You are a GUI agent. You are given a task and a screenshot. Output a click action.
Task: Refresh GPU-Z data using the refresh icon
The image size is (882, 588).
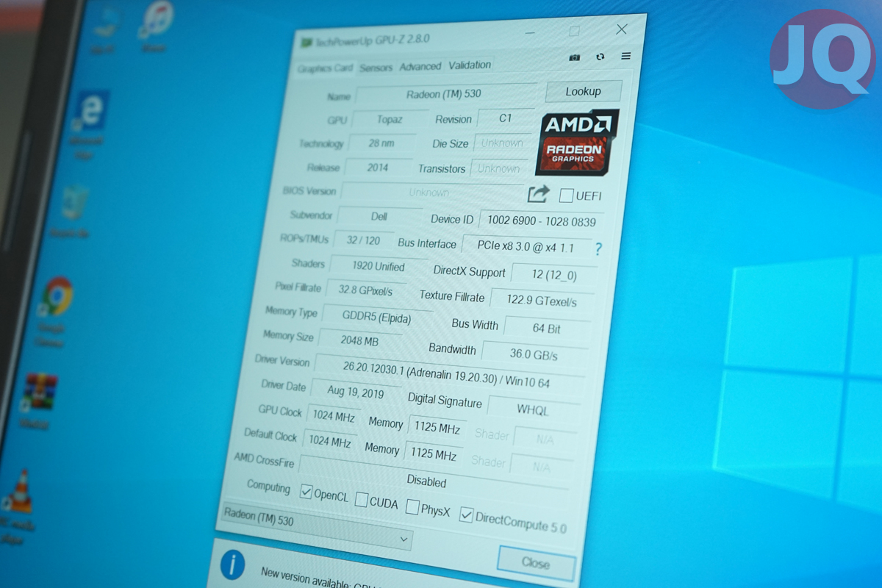point(600,57)
